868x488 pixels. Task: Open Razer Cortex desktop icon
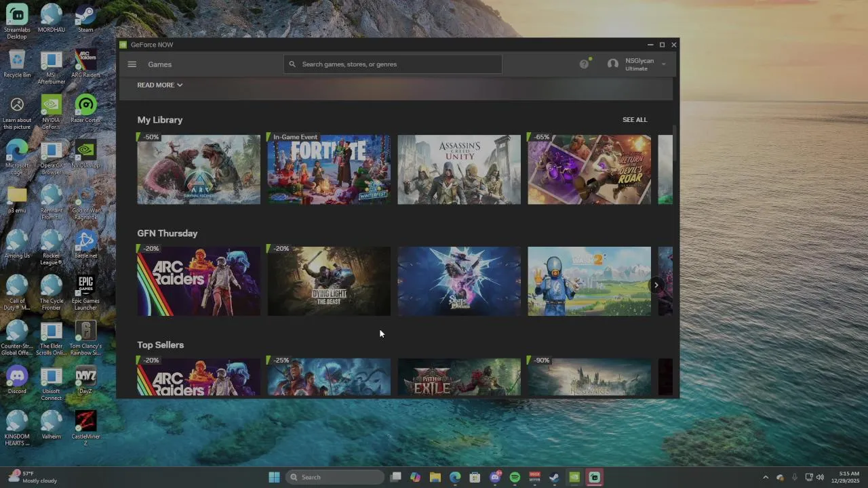85,110
